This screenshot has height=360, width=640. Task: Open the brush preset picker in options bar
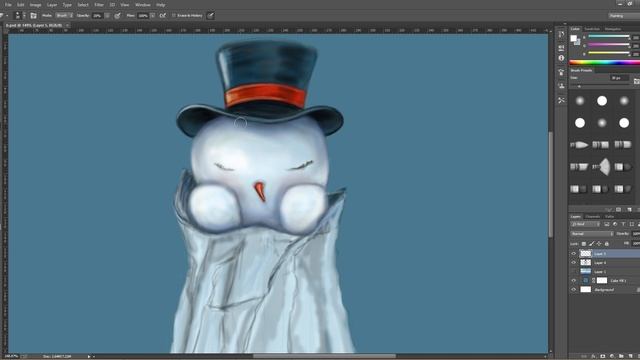point(19,16)
